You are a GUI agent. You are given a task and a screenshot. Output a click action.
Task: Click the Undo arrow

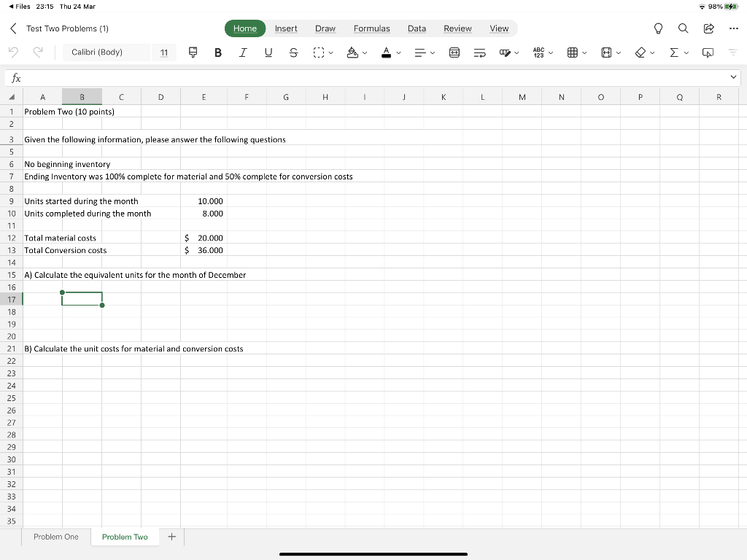click(x=13, y=52)
